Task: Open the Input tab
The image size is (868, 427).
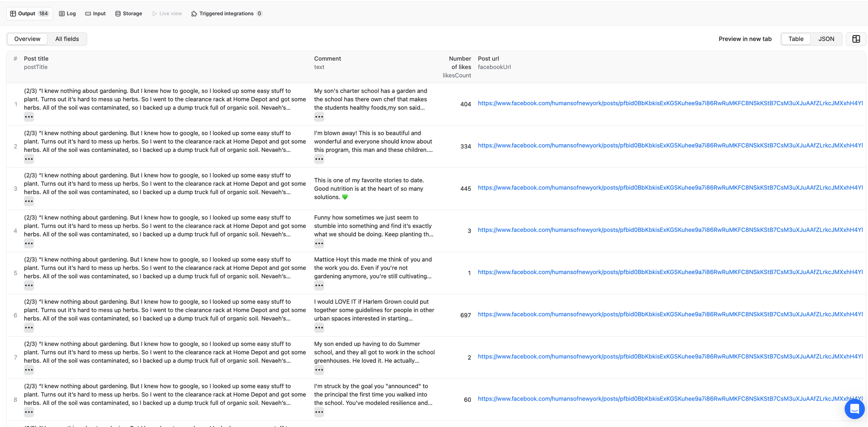Action: (95, 13)
